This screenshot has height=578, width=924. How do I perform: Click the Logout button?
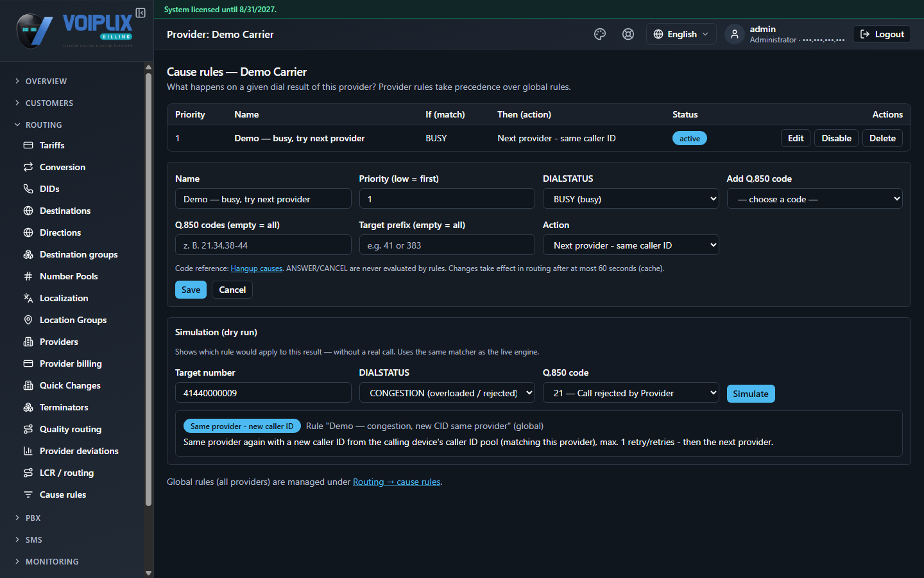click(x=882, y=34)
